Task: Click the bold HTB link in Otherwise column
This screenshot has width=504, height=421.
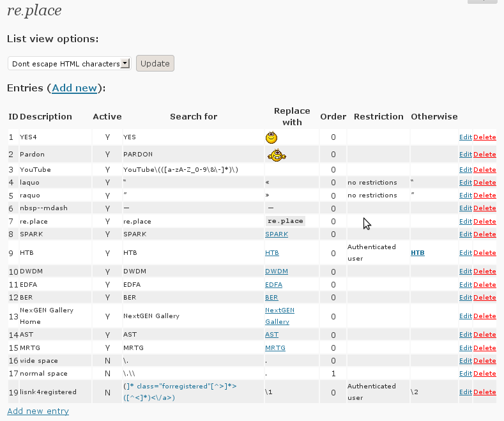Action: point(417,253)
